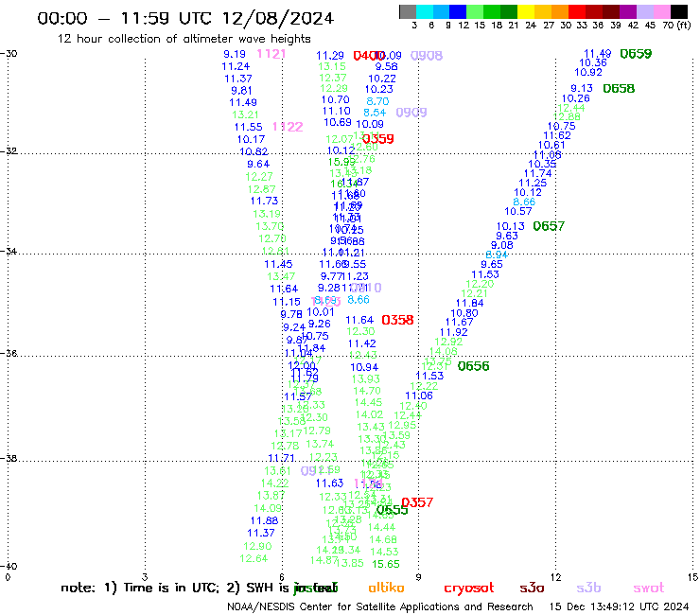Click the red cryosat time stamp 0359
This screenshot has height=615, width=700.
point(378,139)
